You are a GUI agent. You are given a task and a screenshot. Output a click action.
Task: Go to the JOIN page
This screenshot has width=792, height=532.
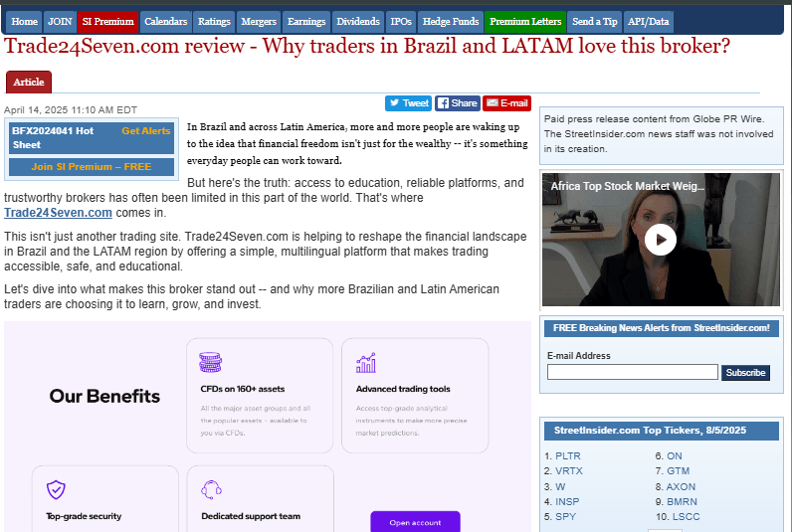click(60, 22)
